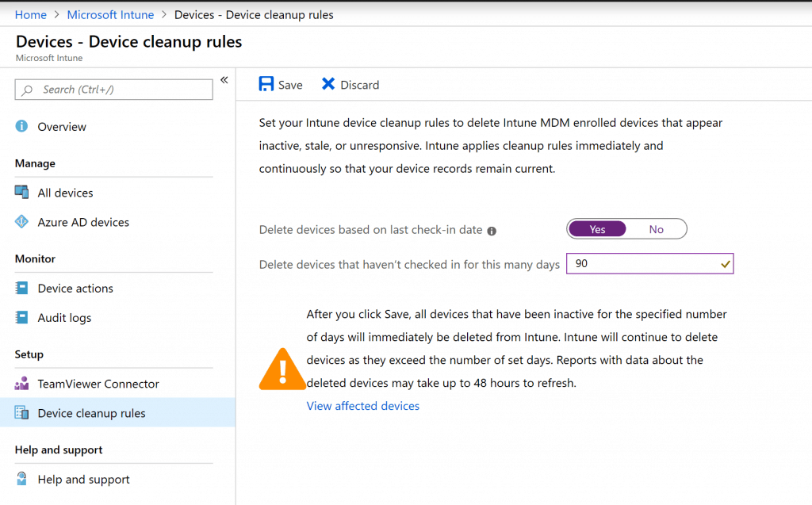Click the 'Help and support' section header
The width and height of the screenshot is (812, 505).
(x=59, y=450)
